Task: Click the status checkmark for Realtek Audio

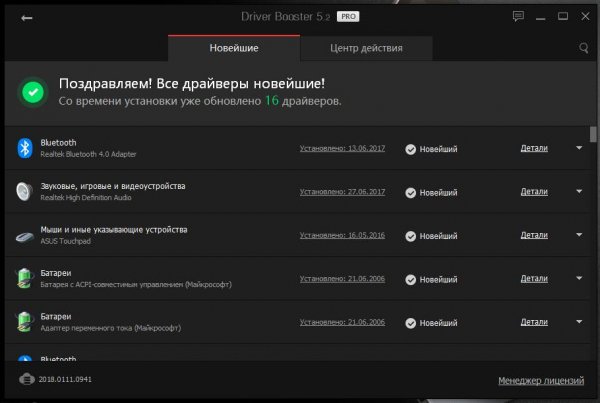Action: coord(411,193)
